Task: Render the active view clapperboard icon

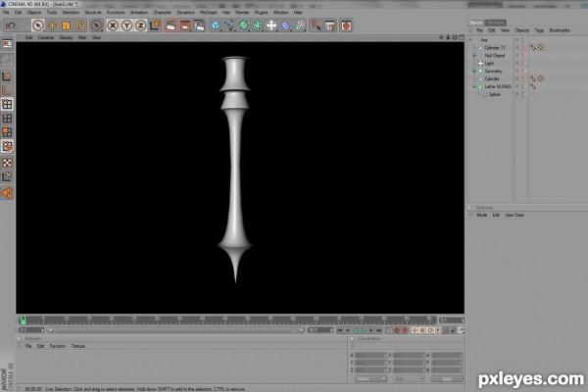Action: [x=171, y=25]
